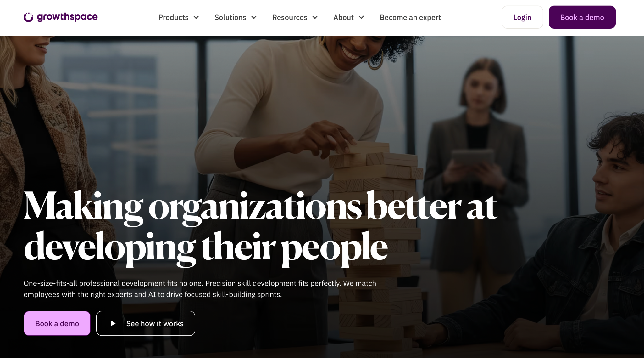Expand the chevron next to About
The width and height of the screenshot is (644, 358).
tap(361, 17)
